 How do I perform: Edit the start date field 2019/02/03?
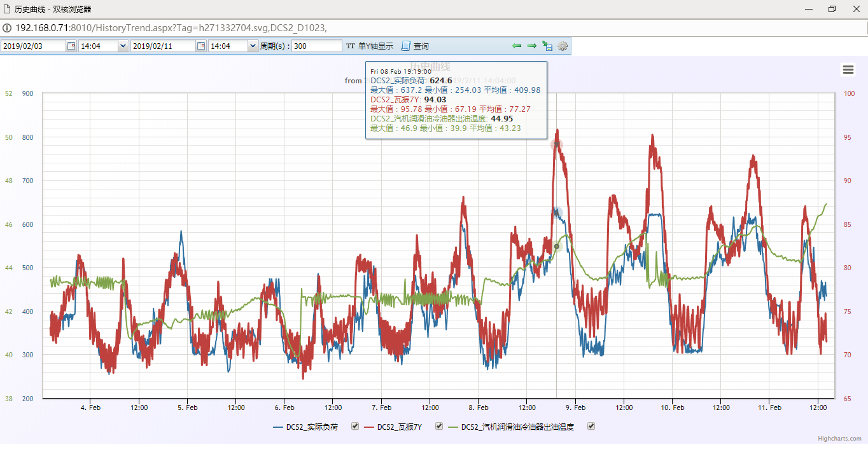point(34,46)
